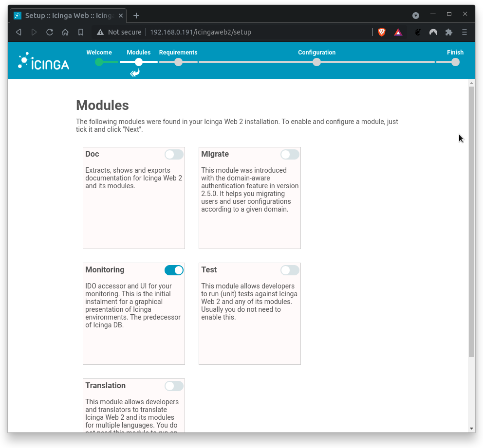Click the Icinga logo in the header
The height and width of the screenshot is (448, 483).
pos(43,60)
